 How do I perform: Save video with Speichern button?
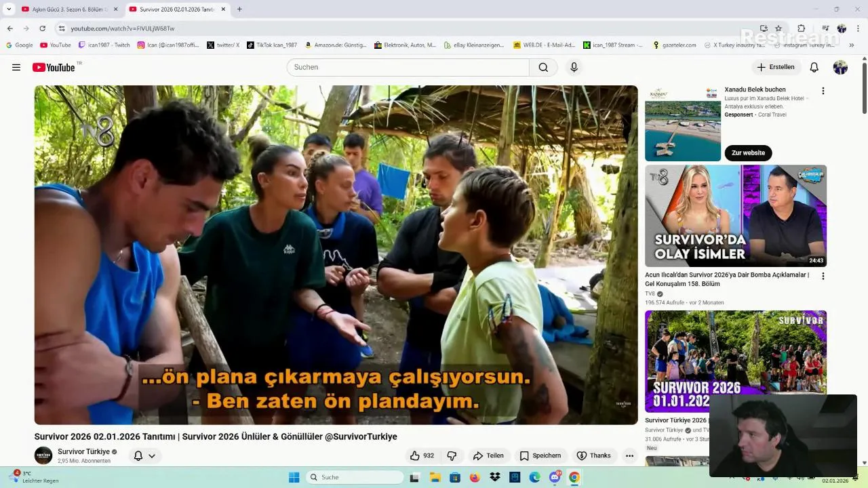[540, 455]
